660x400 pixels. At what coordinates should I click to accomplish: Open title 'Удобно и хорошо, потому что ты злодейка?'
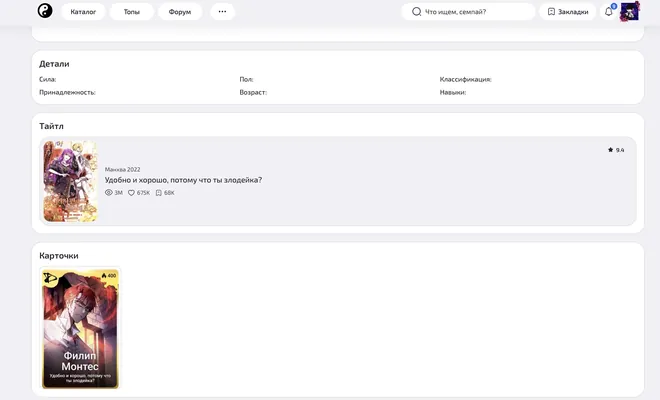[x=183, y=180]
